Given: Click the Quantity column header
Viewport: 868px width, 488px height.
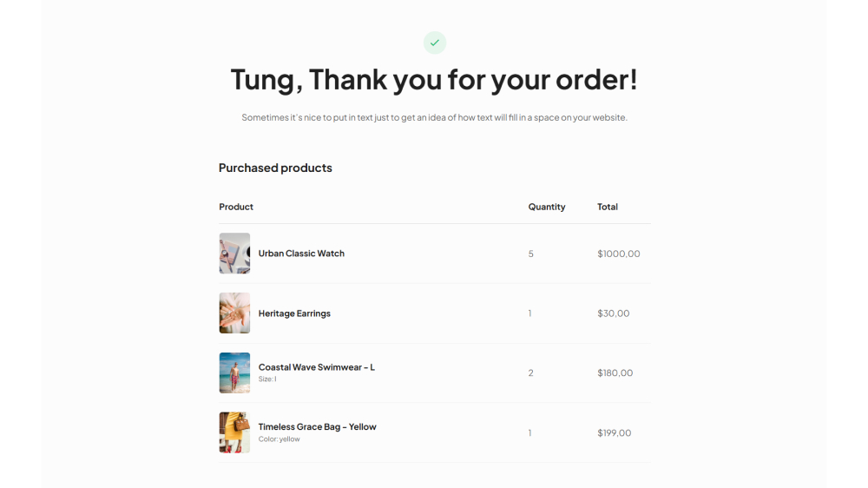Looking at the screenshot, I should 546,207.
